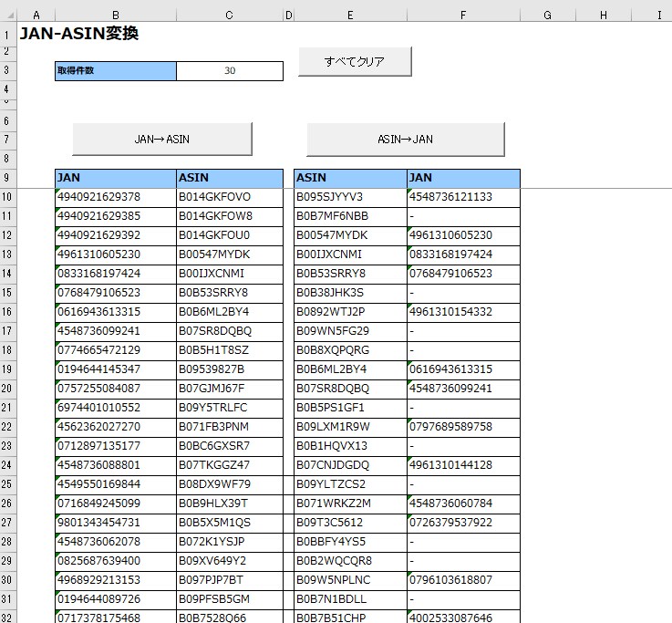
Task: Select JAN cell 4548736121133
Action: 464,197
